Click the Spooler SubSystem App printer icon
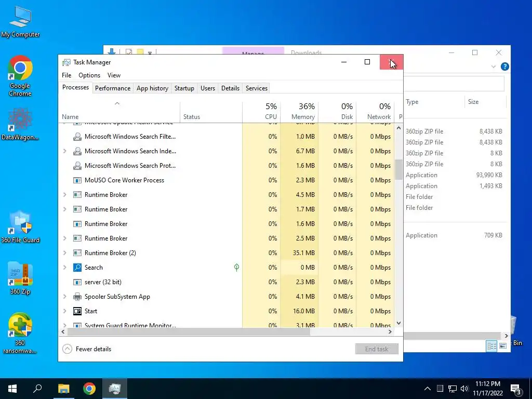The width and height of the screenshot is (532, 399). [77, 297]
